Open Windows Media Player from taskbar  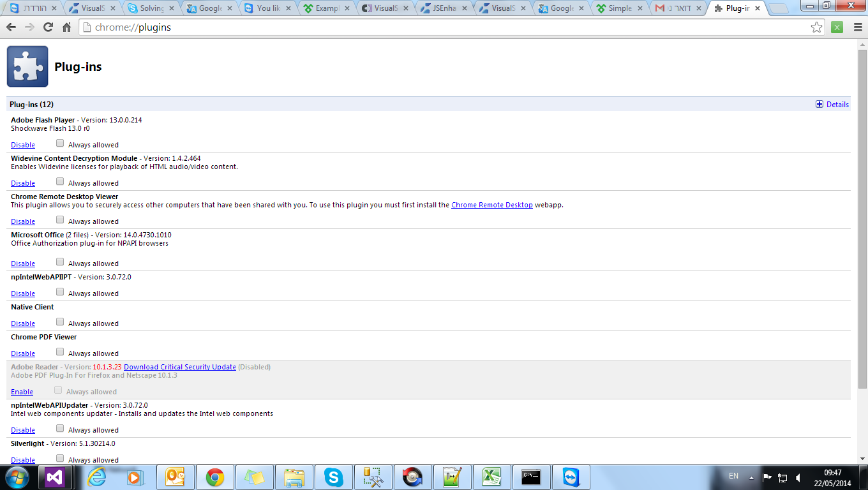(135, 477)
